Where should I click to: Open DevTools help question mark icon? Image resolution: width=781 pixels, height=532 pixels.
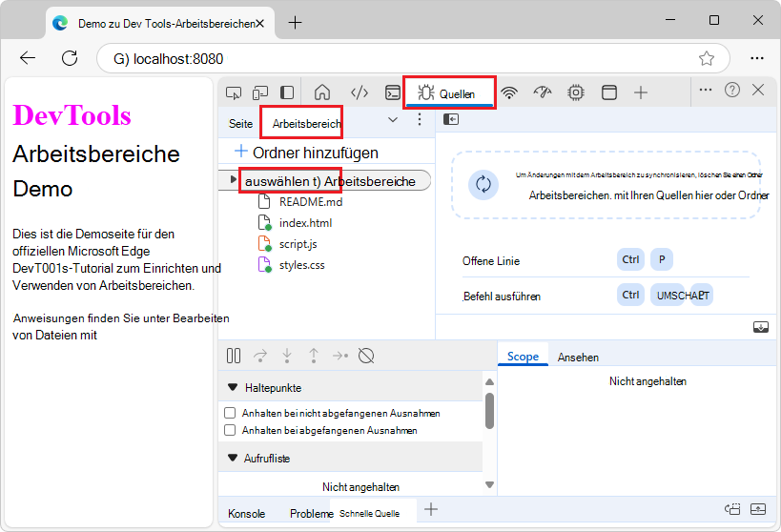(x=732, y=91)
